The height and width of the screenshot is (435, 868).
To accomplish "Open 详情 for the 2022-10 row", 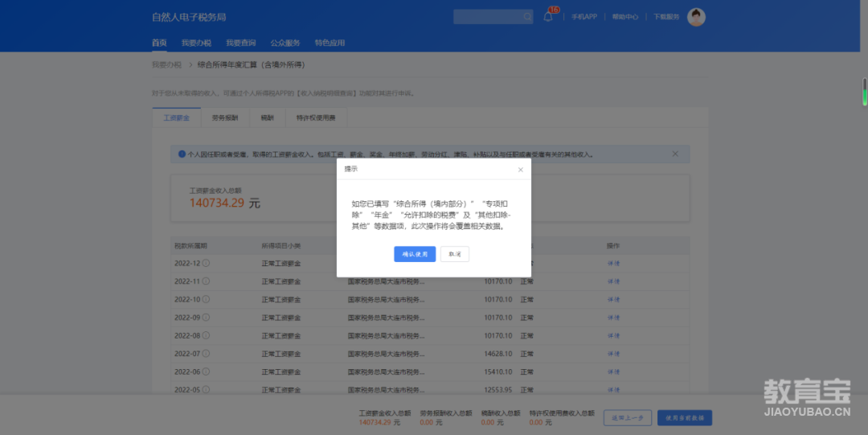I will pyautogui.click(x=613, y=299).
